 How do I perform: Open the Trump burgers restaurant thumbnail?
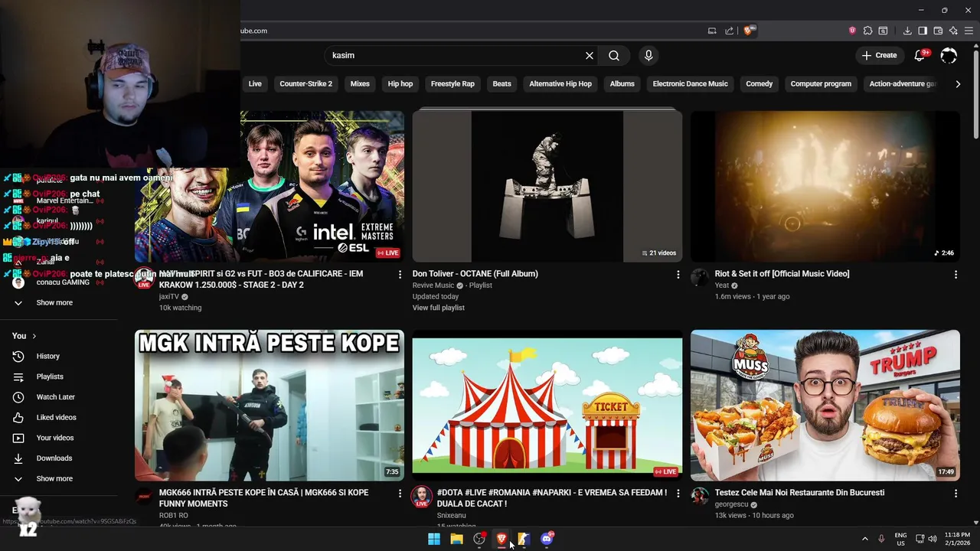click(825, 406)
